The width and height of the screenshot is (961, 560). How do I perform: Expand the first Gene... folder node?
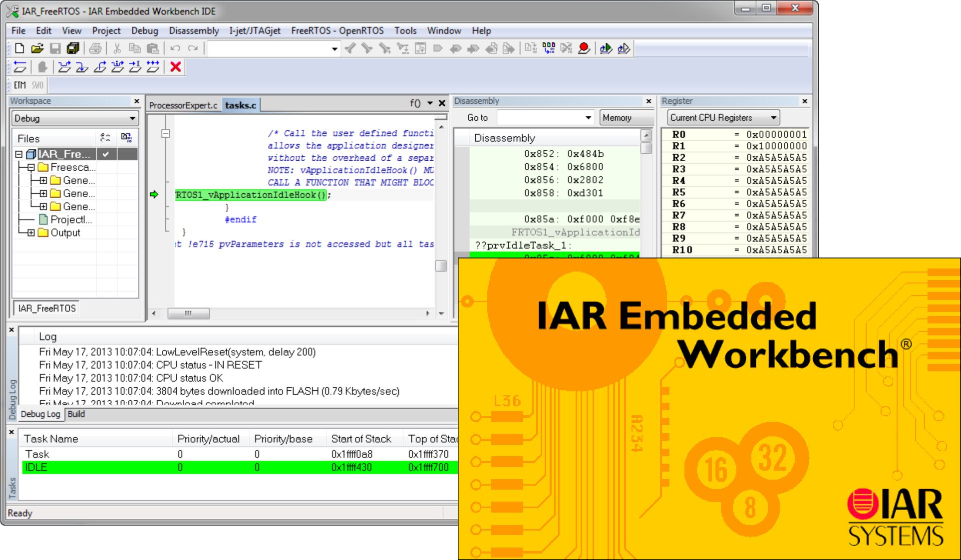point(43,180)
